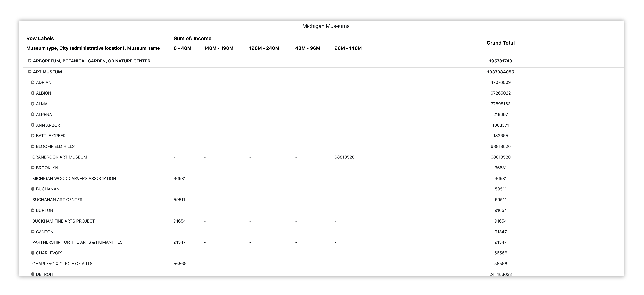Click the Row Labels header

tap(40, 38)
